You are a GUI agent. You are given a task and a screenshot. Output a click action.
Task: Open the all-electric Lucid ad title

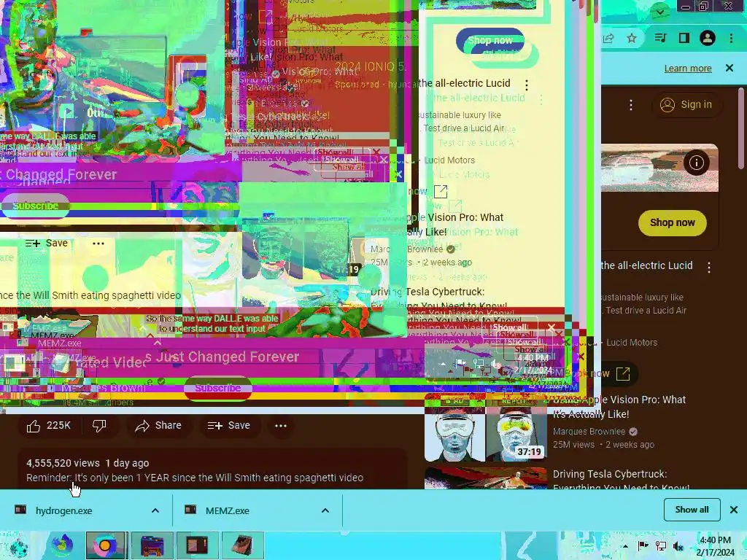pos(646,265)
